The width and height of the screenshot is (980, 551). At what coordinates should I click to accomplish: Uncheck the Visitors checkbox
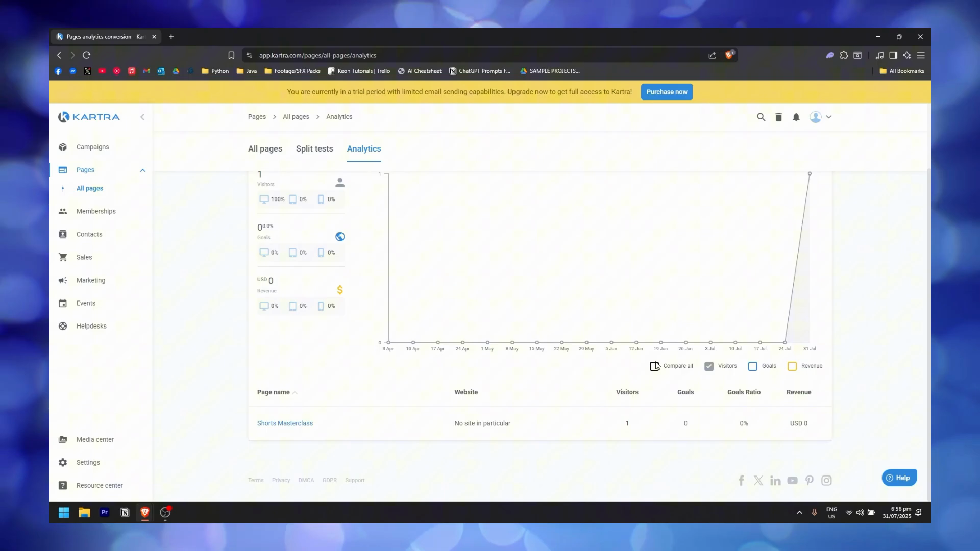click(x=709, y=366)
